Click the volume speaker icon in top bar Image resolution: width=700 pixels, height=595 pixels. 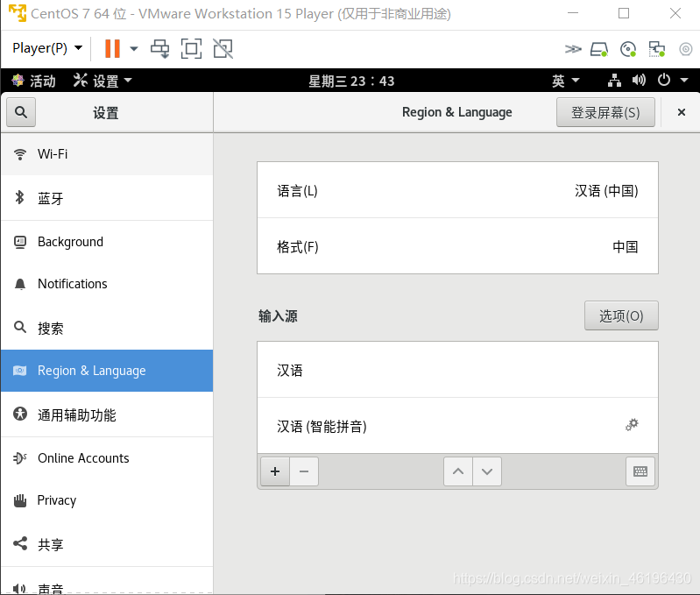[639, 81]
